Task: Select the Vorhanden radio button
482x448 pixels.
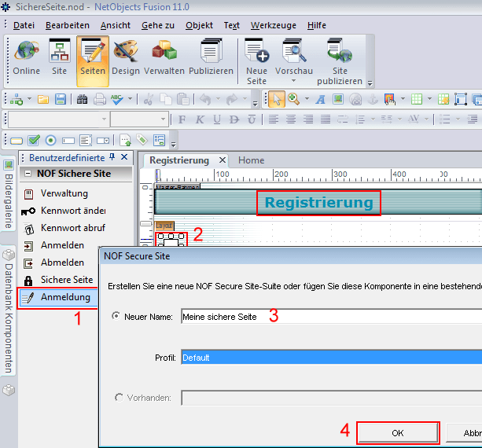Action: click(119, 397)
